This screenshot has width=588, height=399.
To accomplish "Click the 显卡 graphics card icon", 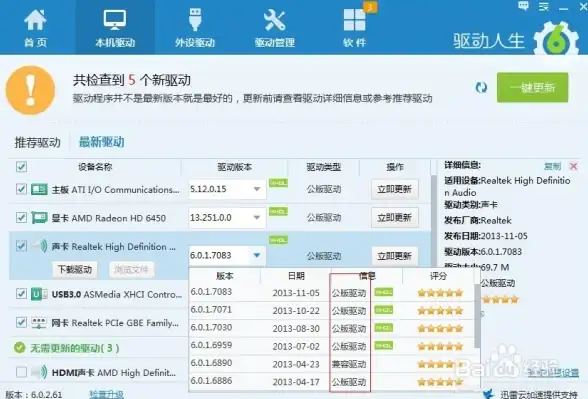I will (x=39, y=218).
